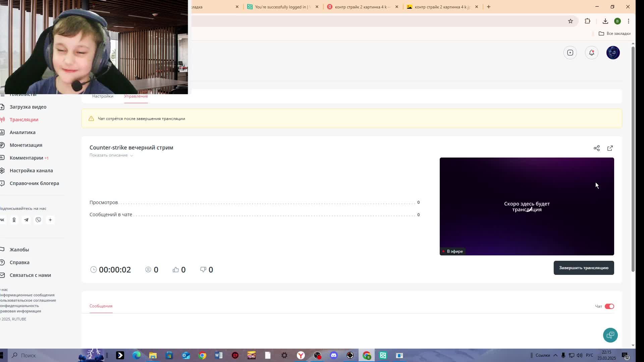Viewport: 644px width, 362px height.
Task: Click the stream preview thumbnail
Action: coord(527,206)
